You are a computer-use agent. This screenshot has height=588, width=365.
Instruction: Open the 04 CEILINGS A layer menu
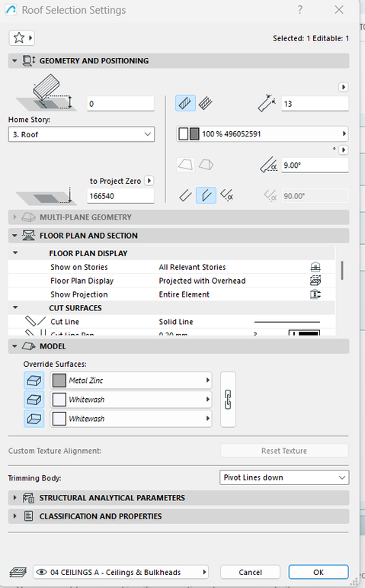point(120,572)
